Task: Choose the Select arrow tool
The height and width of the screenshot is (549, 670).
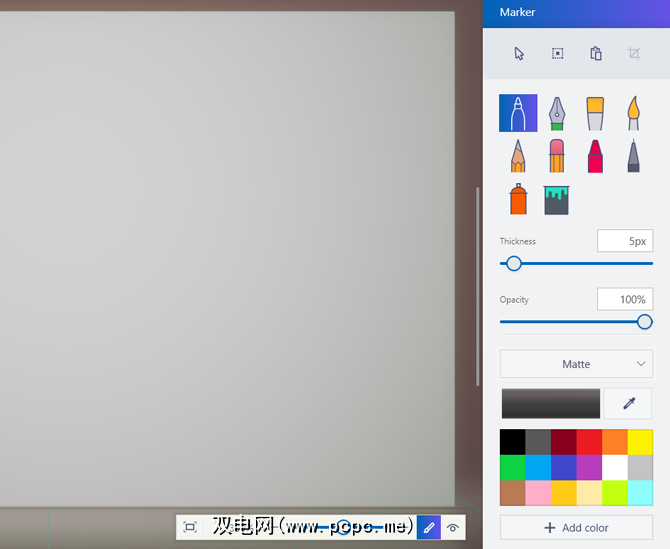Action: pos(519,54)
